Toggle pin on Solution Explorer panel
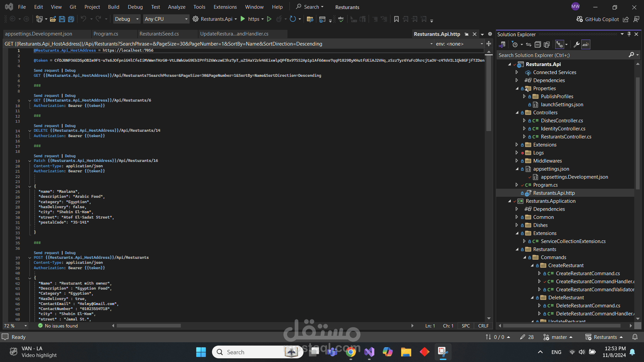 (x=629, y=34)
